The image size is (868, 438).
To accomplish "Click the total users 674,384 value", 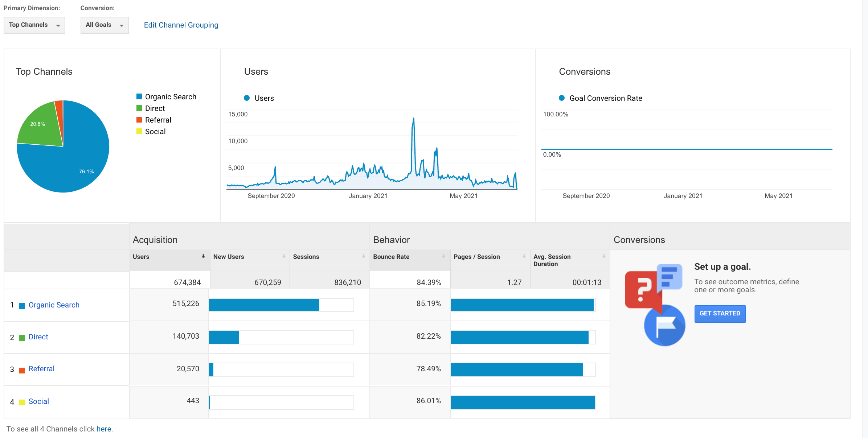I will click(187, 282).
